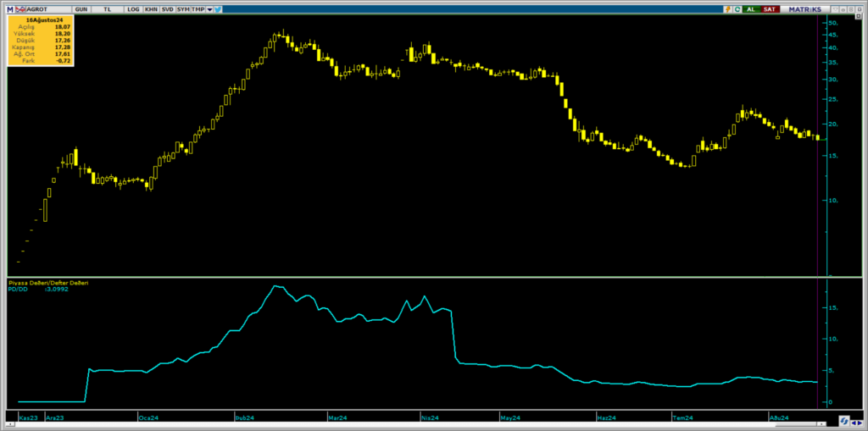The width and height of the screenshot is (868, 431).
Task: Select the Ağ. Ort value 17,61
Action: coord(61,53)
